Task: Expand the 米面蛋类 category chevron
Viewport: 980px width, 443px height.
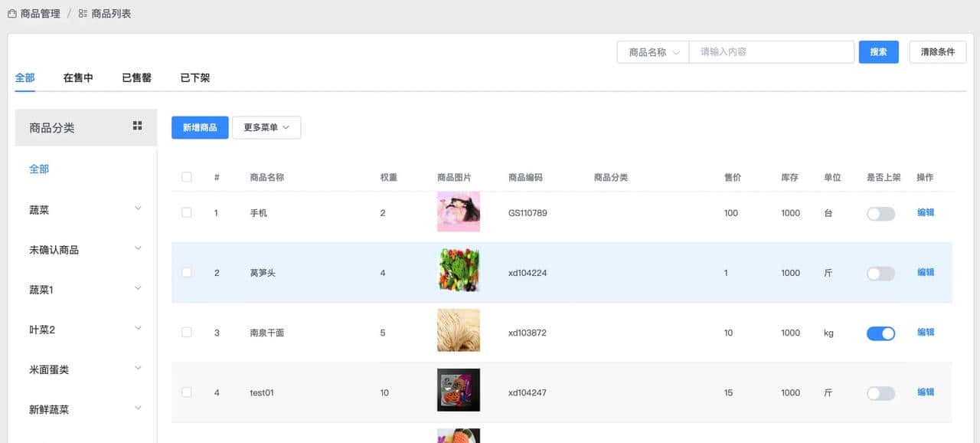Action: (x=138, y=368)
